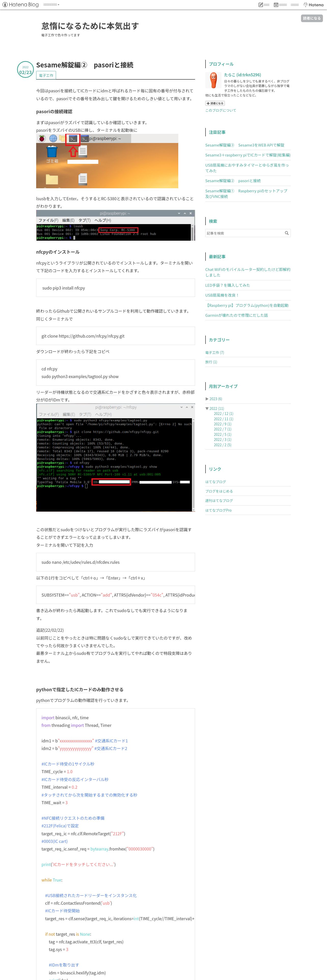The width and height of the screenshot is (327, 980).
Task: Open recent post Chat WiFiのモバイルルーター契約したけど即解約しました
Action: (248, 272)
